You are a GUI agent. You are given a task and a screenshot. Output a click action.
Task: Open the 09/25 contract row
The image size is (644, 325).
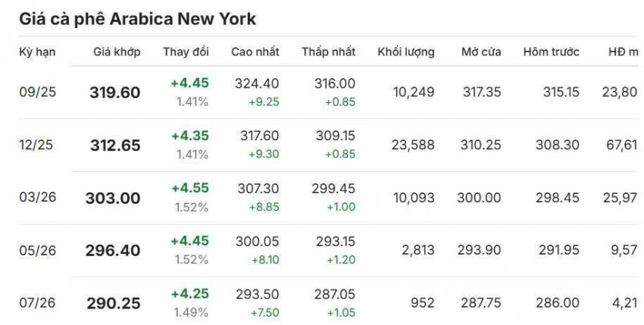[38, 92]
